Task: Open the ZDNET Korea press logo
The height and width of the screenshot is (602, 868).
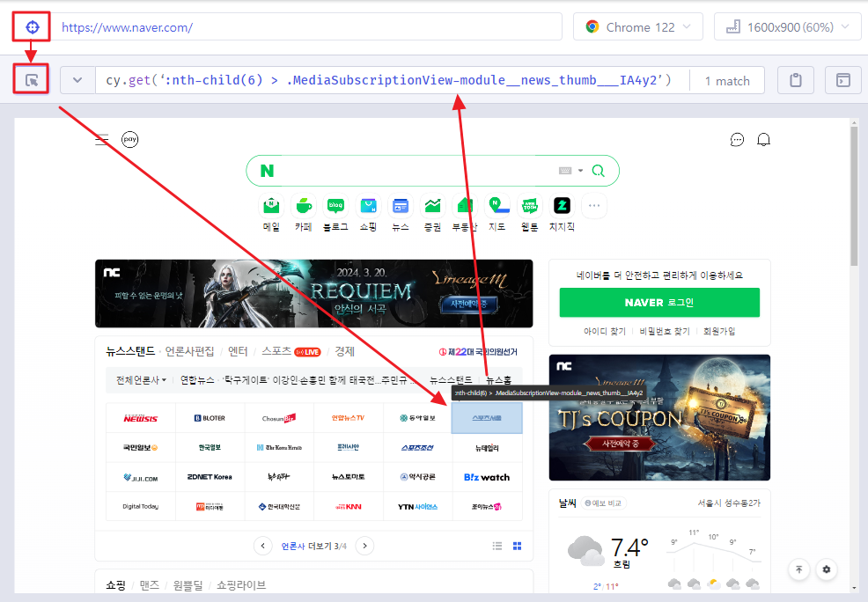Action: coord(210,477)
